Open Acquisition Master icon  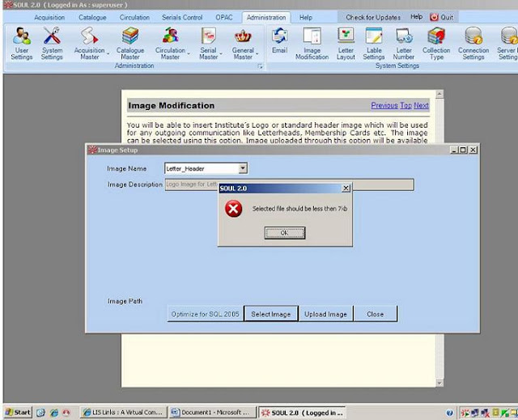[x=90, y=36]
